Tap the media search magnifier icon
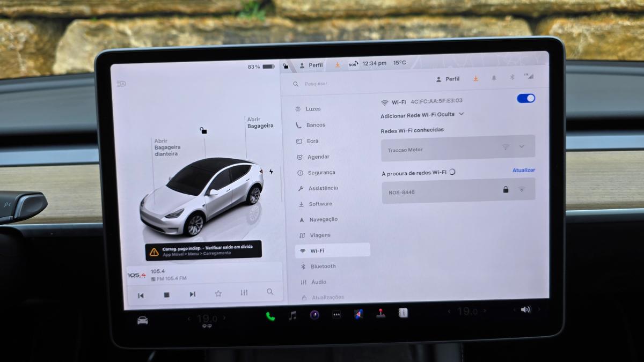 pyautogui.click(x=270, y=292)
